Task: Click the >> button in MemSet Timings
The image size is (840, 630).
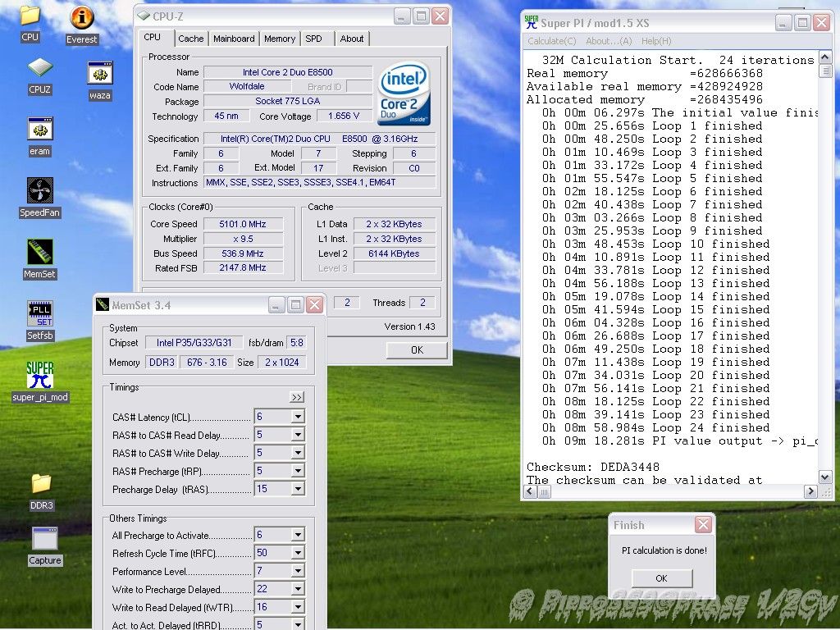Action: (297, 397)
